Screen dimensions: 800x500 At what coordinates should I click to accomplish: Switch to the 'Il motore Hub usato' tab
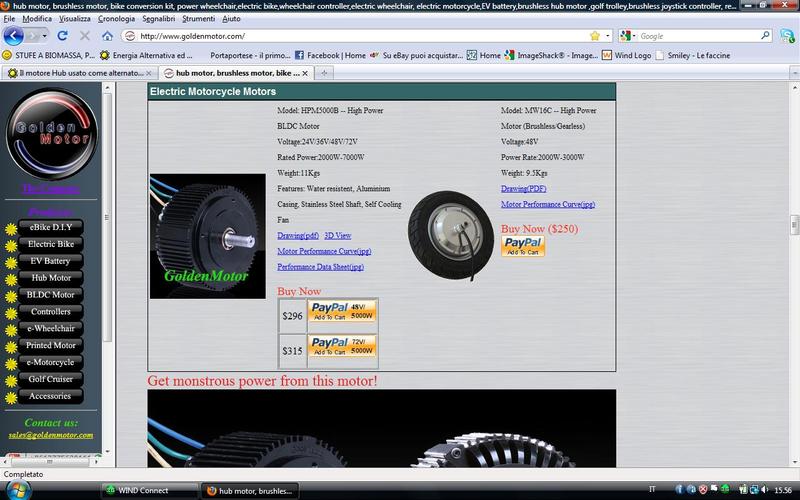tap(77, 73)
